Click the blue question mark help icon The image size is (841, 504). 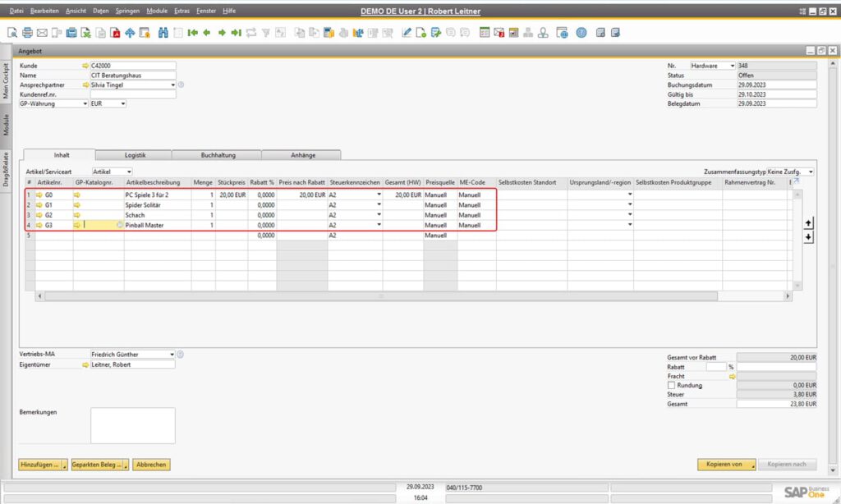click(581, 33)
